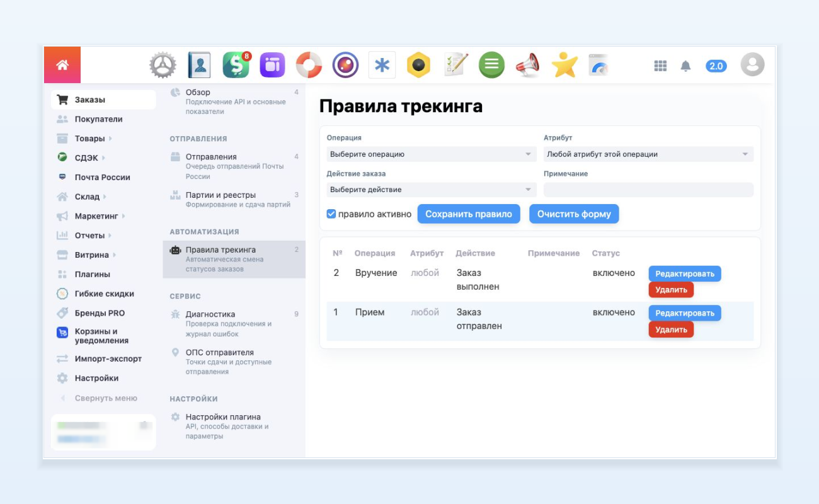Screen dimensions: 819x504
Task: Open the red megaphone app icon
Action: coord(528,65)
